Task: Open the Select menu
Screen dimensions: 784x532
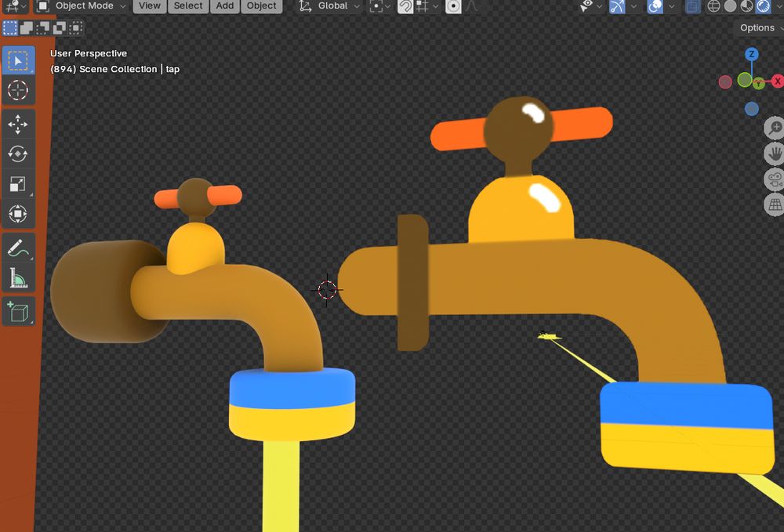Action: click(x=188, y=6)
